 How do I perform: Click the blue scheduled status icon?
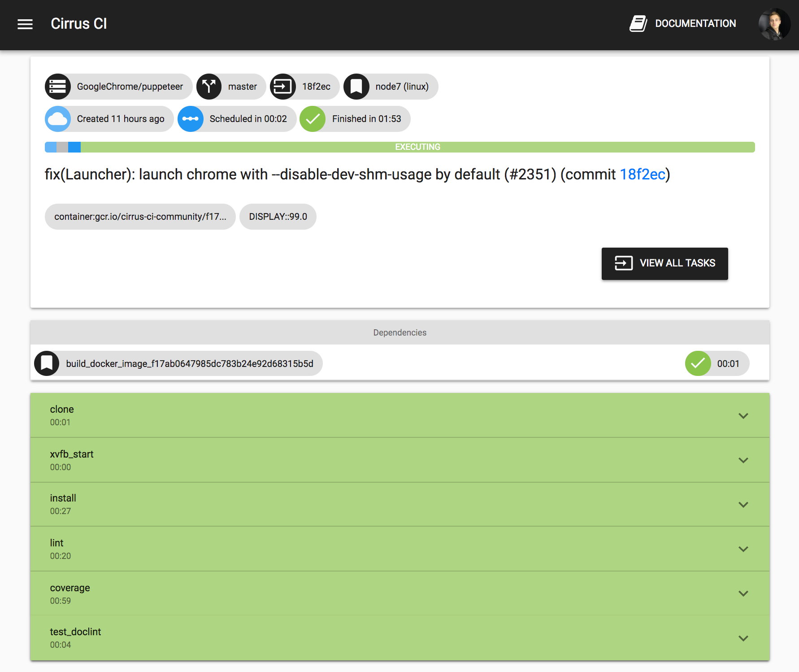tap(191, 119)
